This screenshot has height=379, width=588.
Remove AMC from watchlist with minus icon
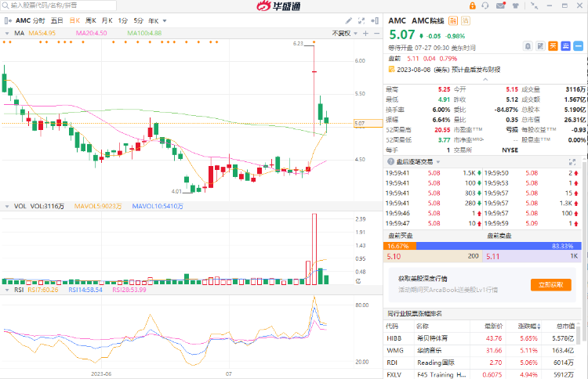pyautogui.click(x=579, y=46)
